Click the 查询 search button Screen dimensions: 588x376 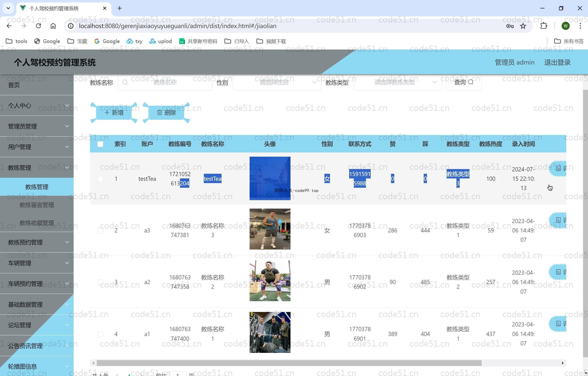click(x=463, y=82)
